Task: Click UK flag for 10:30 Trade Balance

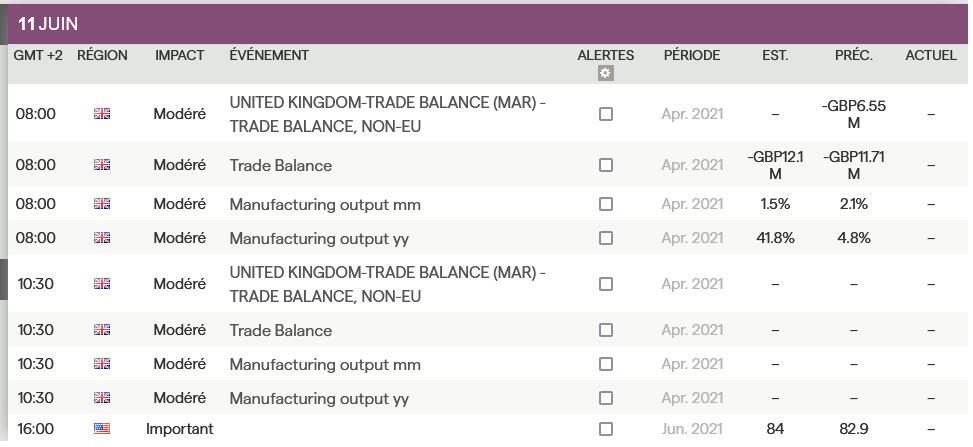Action: point(102,330)
